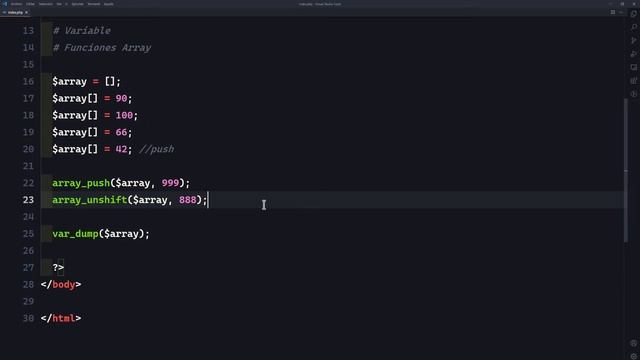Open the Source Control view
Viewport: 640px width, 360px height.
[633, 40]
